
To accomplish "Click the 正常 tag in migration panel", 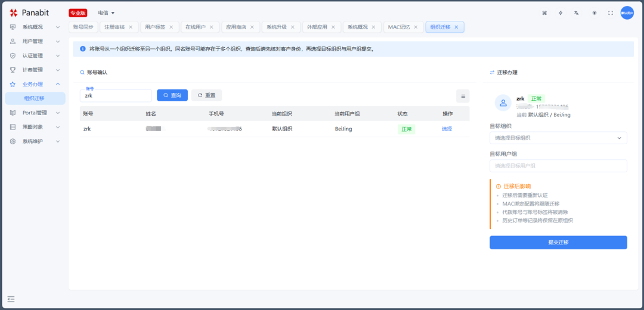I will click(x=537, y=98).
